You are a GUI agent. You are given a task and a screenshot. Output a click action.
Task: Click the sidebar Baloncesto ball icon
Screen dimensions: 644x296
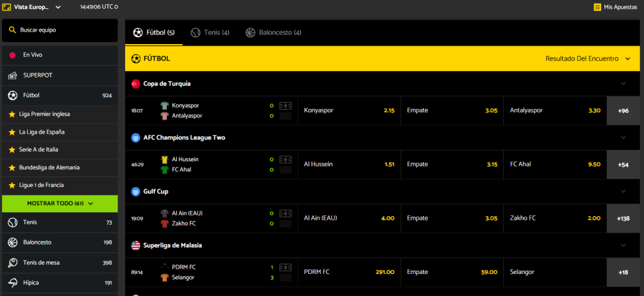coord(13,242)
